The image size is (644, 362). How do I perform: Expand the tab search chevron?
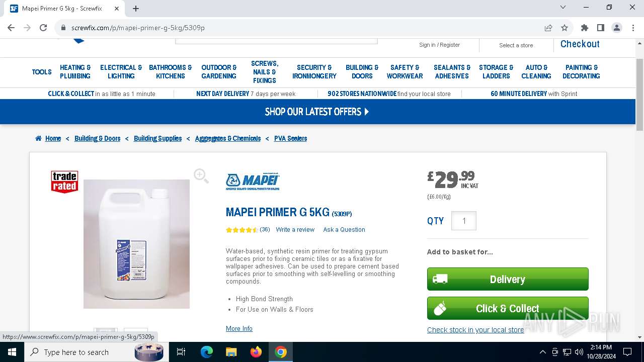pyautogui.click(x=563, y=8)
